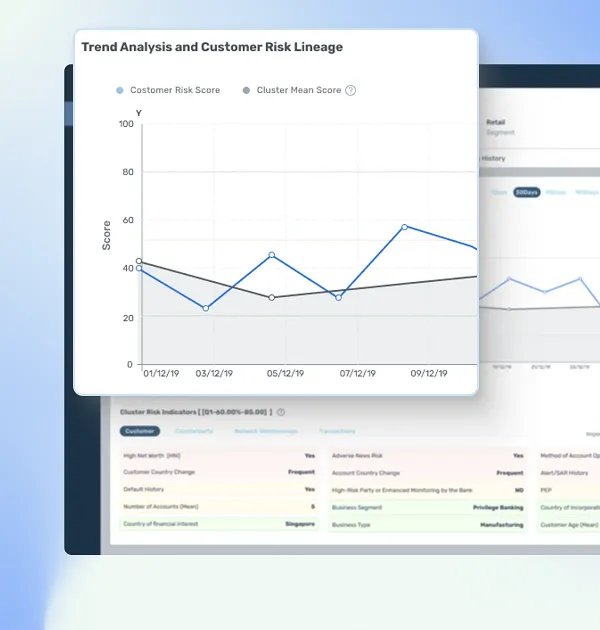Click the lowest blue data point near 03/12/19

pyautogui.click(x=206, y=308)
